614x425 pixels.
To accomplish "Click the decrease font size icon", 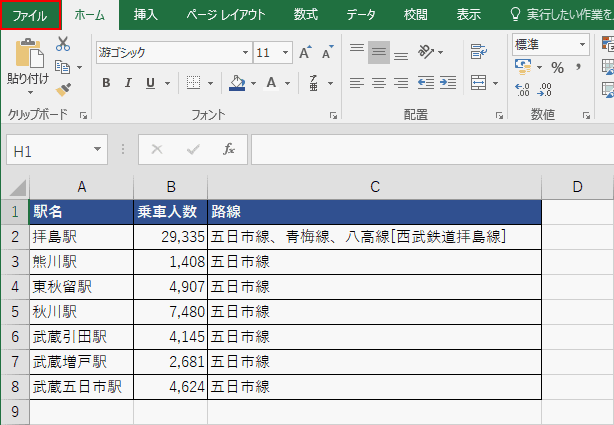I will [327, 52].
